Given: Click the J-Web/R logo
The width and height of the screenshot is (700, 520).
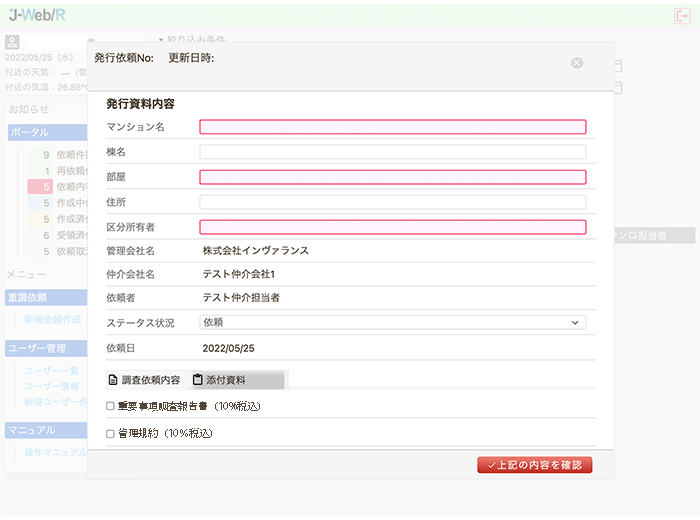Looking at the screenshot, I should [x=37, y=16].
